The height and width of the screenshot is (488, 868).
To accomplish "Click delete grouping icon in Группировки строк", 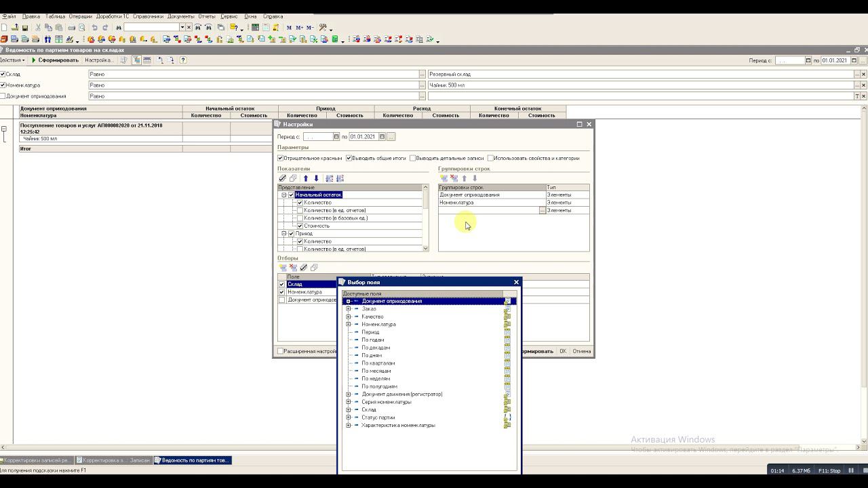I will [454, 178].
